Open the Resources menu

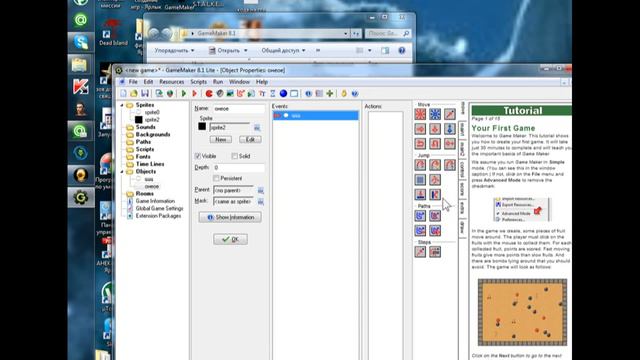pos(171,82)
